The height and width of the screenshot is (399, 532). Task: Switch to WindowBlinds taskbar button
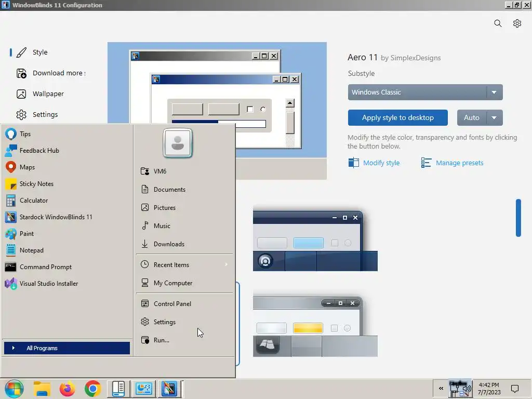169,389
